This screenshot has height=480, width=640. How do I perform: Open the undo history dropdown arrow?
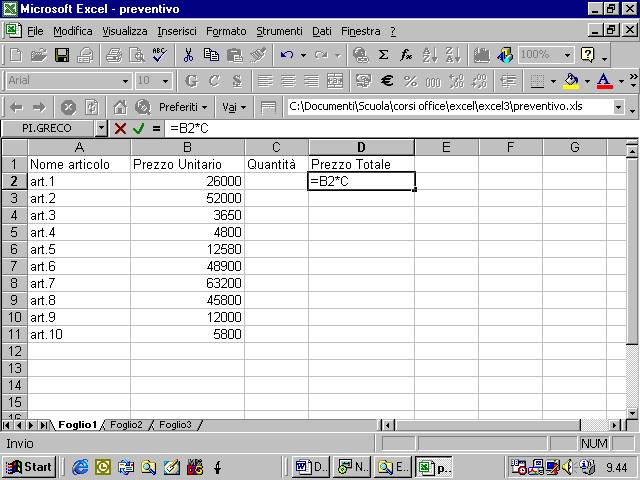pos(303,55)
